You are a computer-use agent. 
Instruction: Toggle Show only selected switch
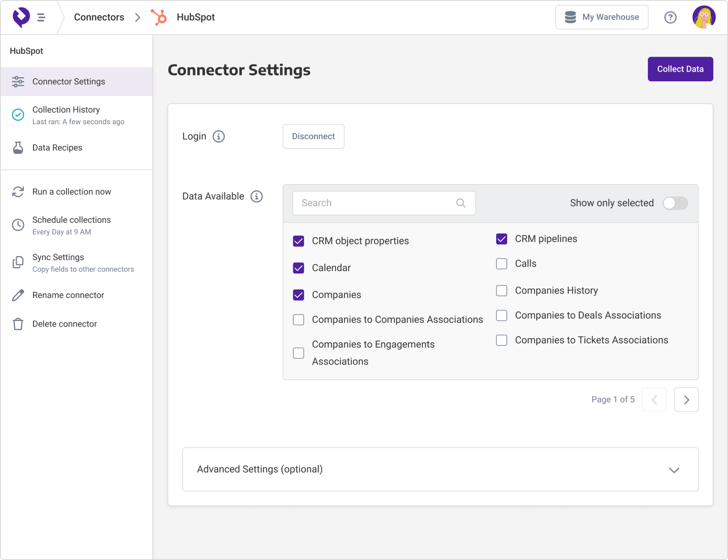coord(675,203)
